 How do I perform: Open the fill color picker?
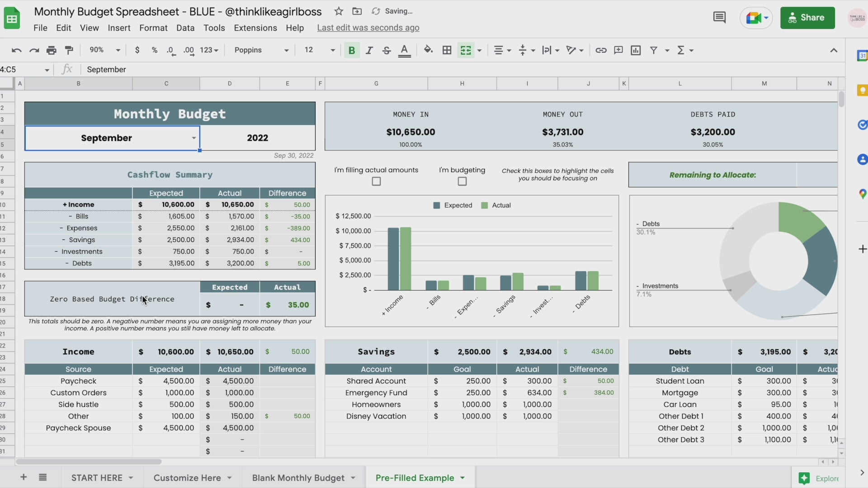(428, 50)
